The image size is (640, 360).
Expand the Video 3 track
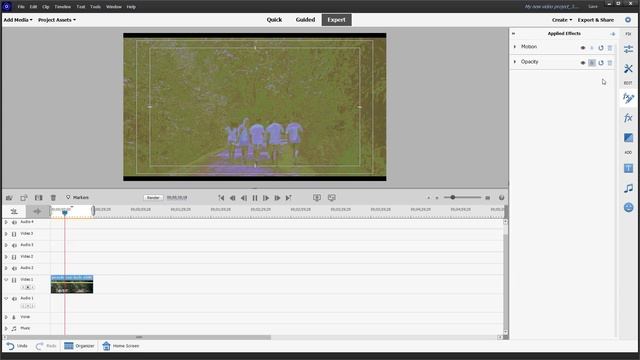pyautogui.click(x=6, y=233)
